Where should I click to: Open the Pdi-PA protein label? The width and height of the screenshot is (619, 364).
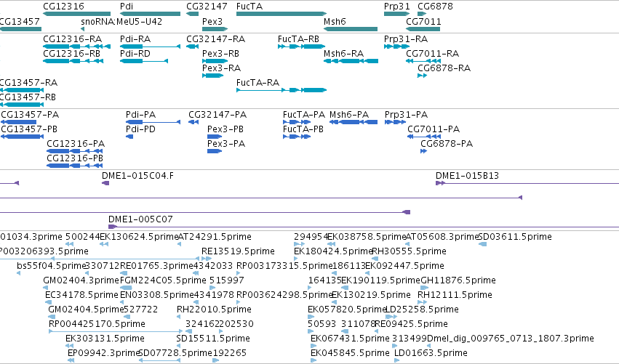point(141,114)
